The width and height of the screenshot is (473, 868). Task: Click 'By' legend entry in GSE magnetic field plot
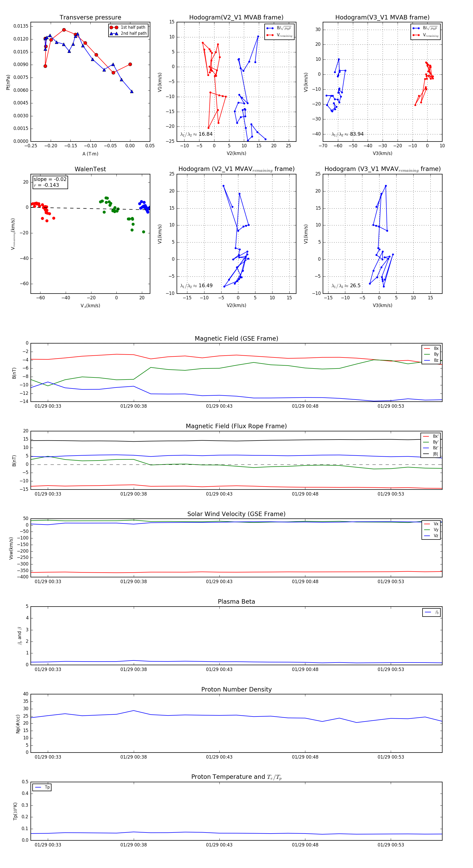pyautogui.click(x=431, y=354)
